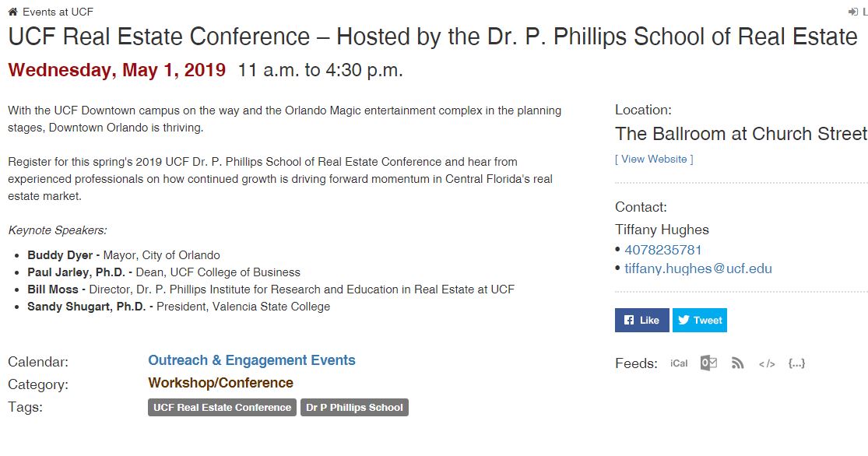Image resolution: width=868 pixels, height=456 pixels.
Task: Open the XML feed icon
Action: (767, 363)
